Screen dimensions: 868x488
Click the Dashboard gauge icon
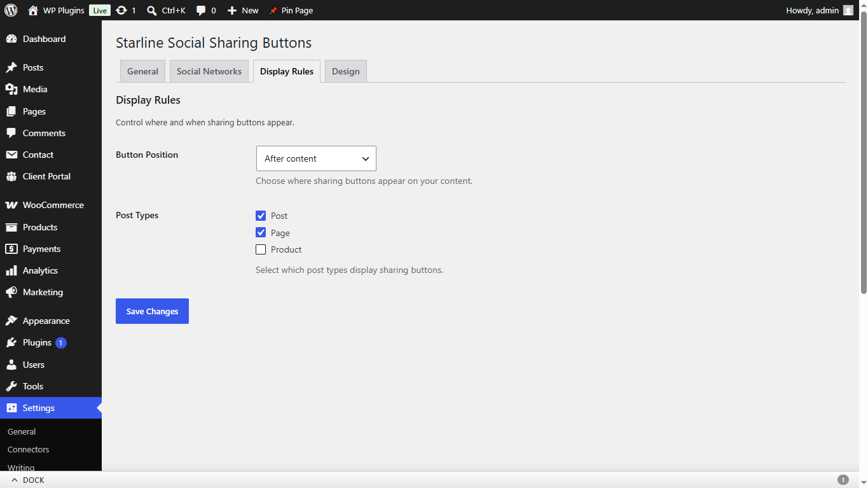click(11, 39)
